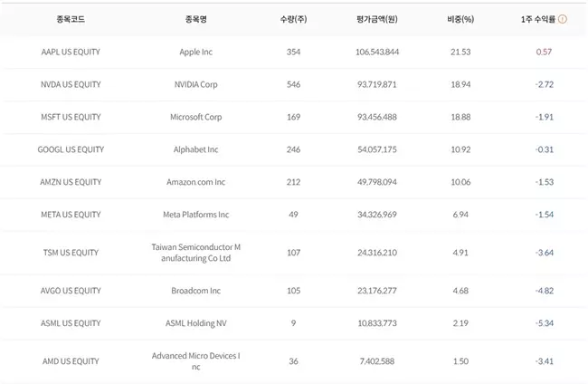Select the AMZN US EQUITY code cell
The height and width of the screenshot is (384, 588).
pyautogui.click(x=71, y=182)
